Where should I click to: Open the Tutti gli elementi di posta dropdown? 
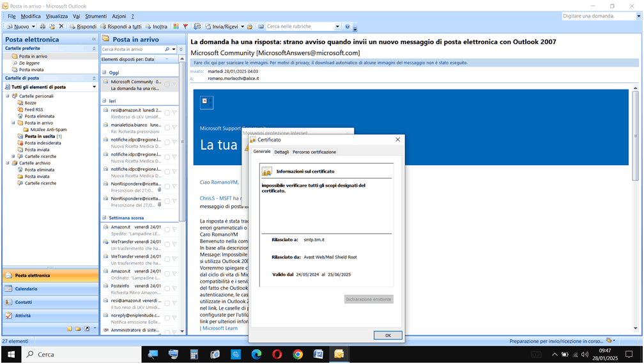pos(94,87)
